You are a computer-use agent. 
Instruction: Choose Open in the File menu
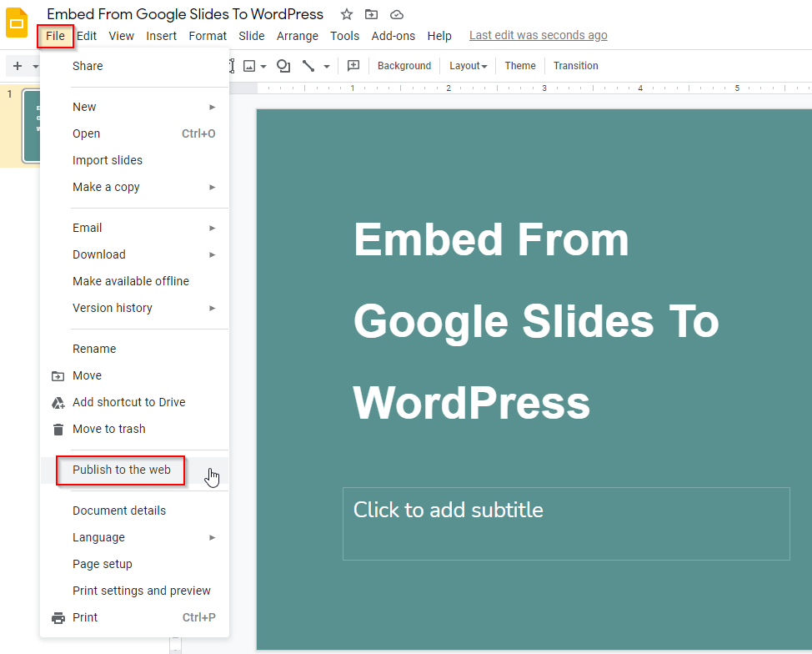tap(135, 133)
